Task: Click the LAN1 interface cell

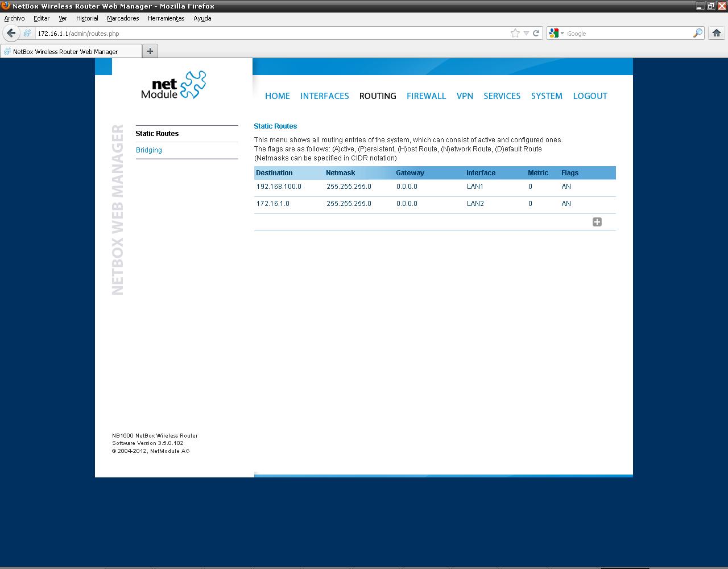Action: [x=475, y=187]
